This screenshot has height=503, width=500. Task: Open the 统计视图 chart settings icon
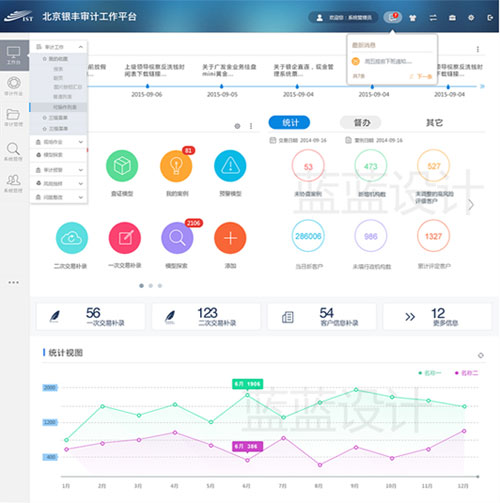click(481, 355)
